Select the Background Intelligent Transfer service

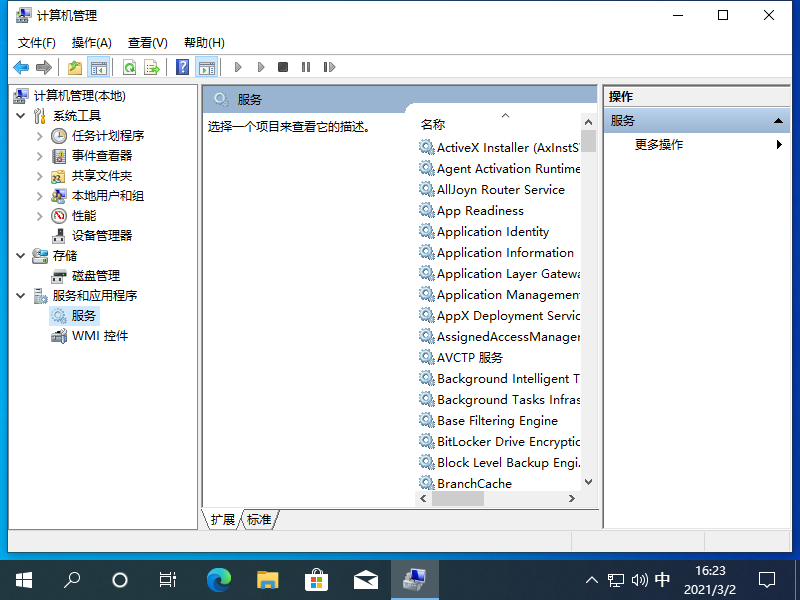click(x=505, y=378)
